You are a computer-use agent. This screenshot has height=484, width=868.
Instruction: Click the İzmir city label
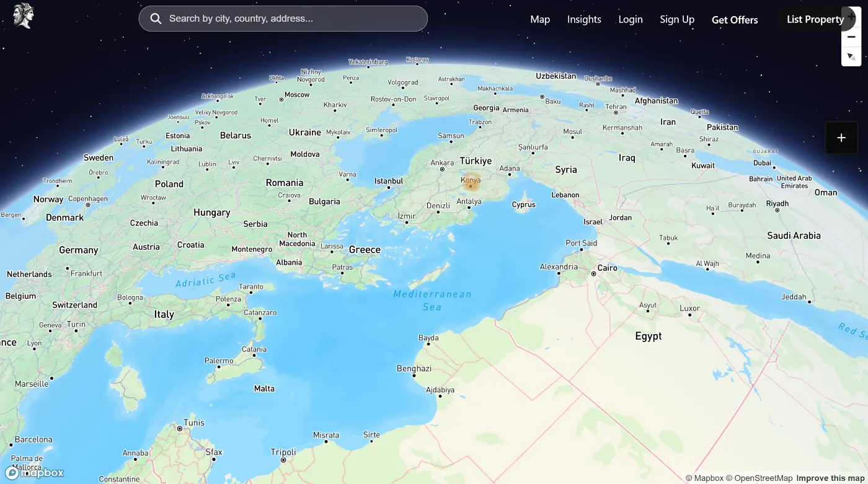pos(407,216)
